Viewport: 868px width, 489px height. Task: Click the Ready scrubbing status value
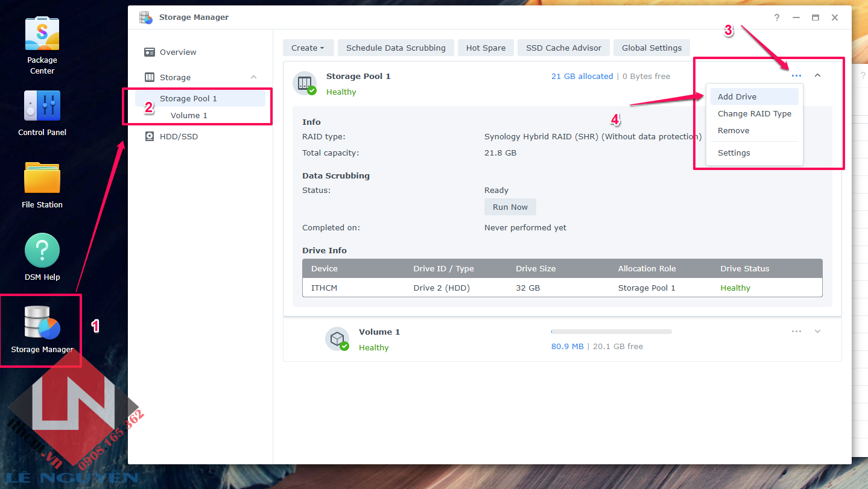click(496, 191)
